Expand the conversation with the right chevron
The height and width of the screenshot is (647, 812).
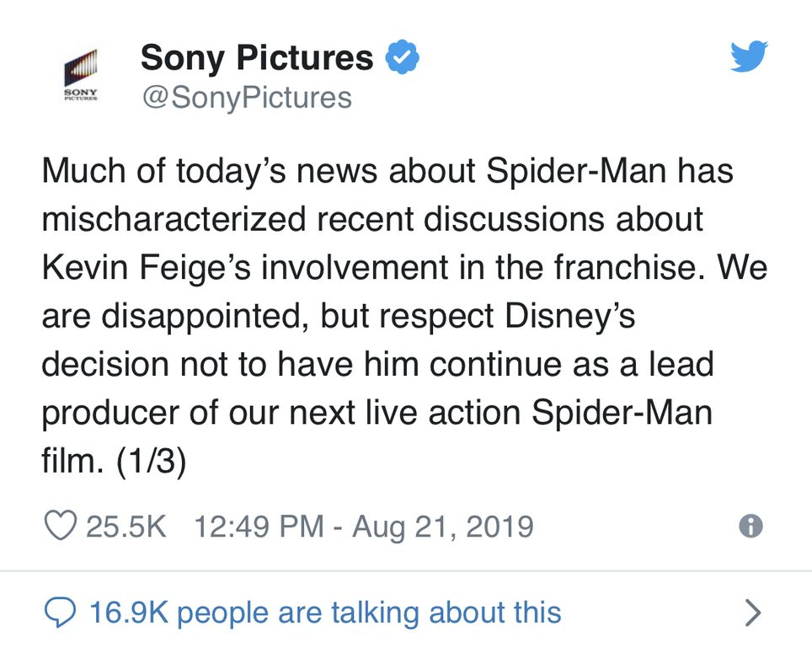tap(753, 612)
